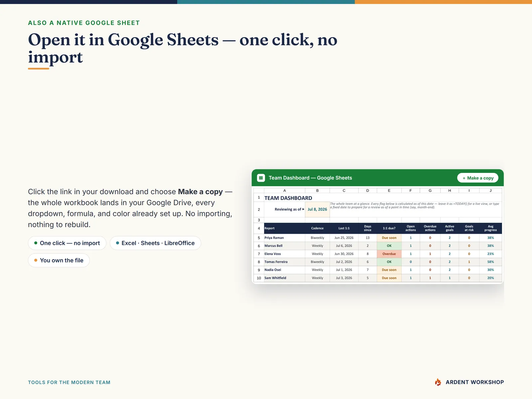Viewport: 532px width, 399px height.
Task: Select the row 4 number header
Action: point(259,228)
